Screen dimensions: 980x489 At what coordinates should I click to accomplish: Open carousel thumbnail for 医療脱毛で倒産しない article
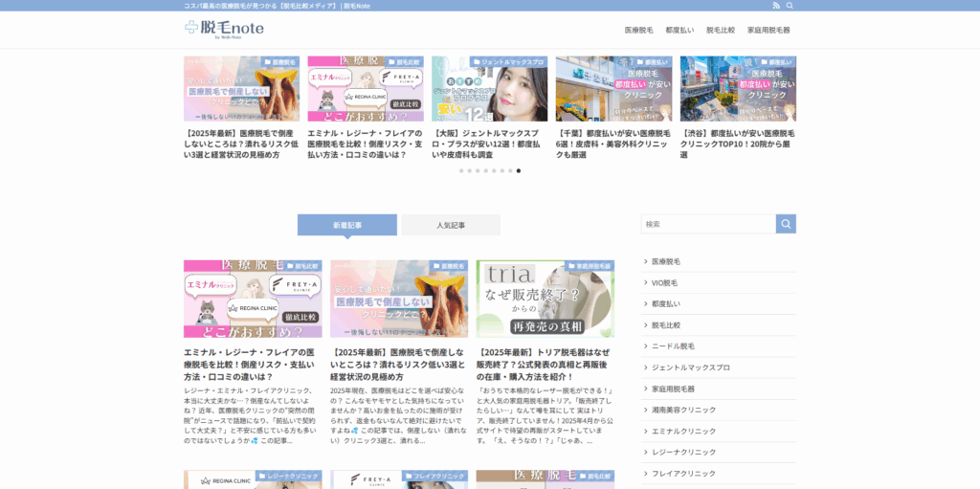click(241, 89)
